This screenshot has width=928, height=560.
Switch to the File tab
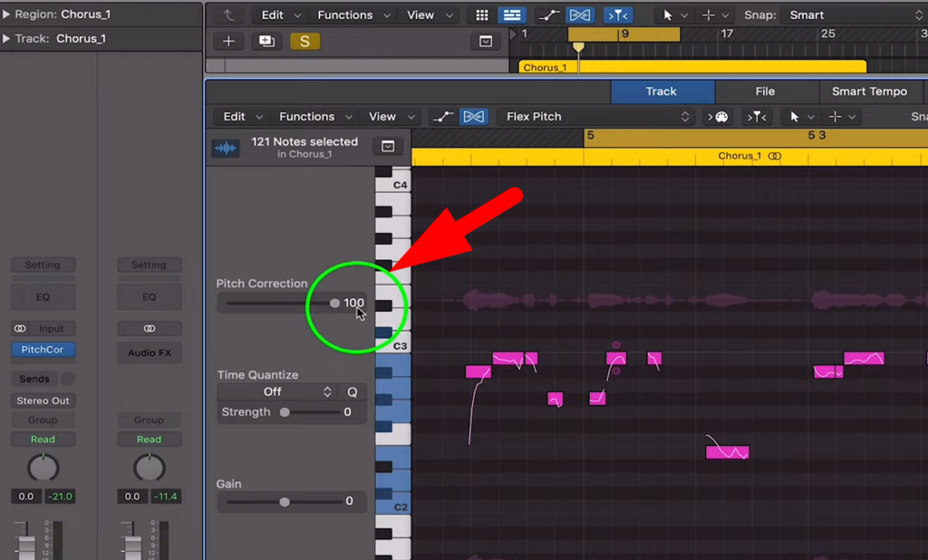tap(767, 91)
